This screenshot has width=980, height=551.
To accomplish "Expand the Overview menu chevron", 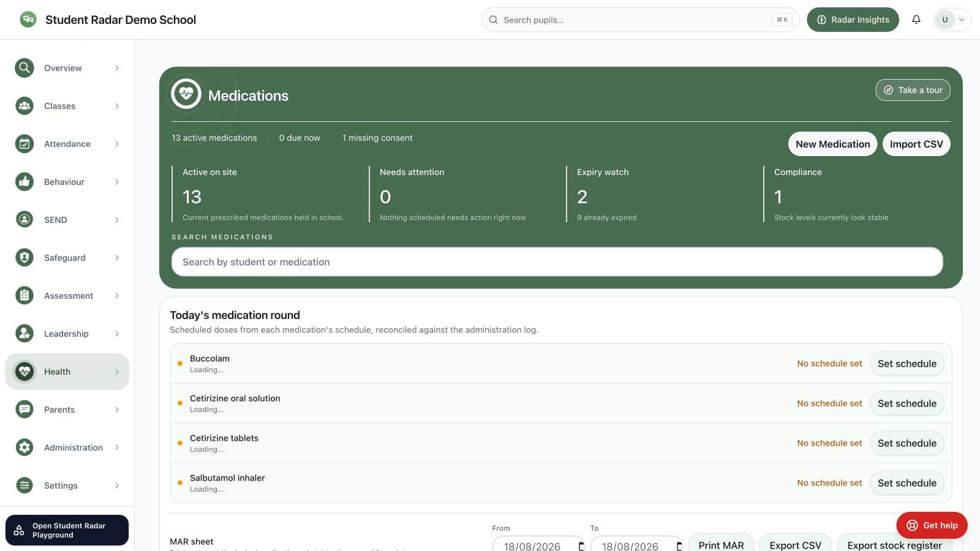I will (x=116, y=68).
